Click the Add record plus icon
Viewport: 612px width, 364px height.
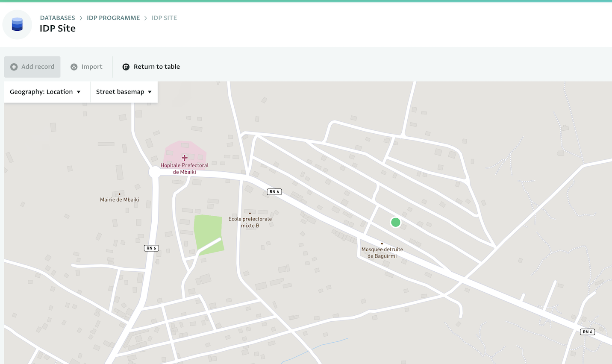(x=14, y=67)
